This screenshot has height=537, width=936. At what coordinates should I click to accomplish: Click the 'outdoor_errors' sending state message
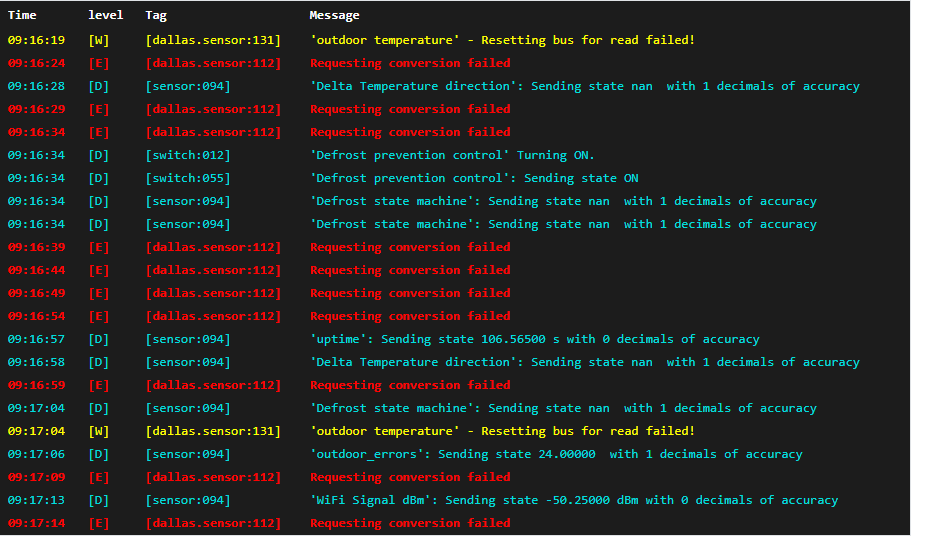556,454
